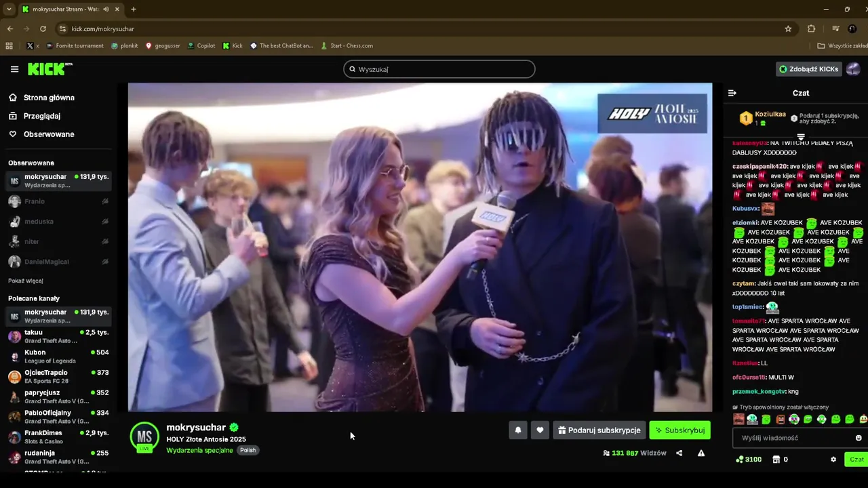
Task: Click Podaruj subskrypcje button
Action: pyautogui.click(x=599, y=430)
